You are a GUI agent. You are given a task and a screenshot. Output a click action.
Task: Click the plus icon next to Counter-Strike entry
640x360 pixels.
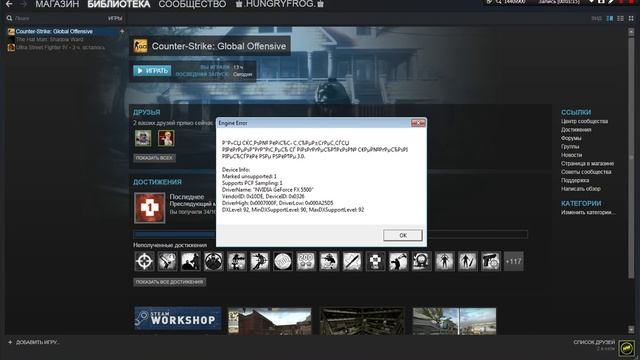click(122, 31)
